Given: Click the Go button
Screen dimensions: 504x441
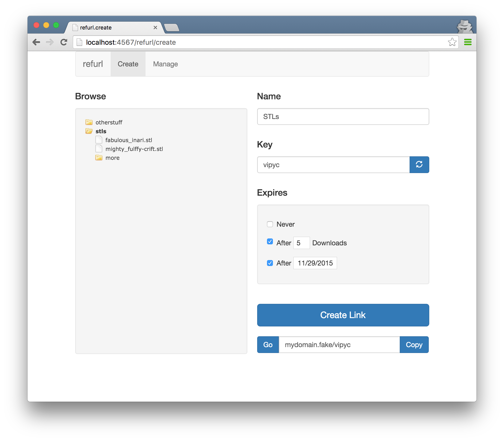Looking at the screenshot, I should (x=268, y=345).
